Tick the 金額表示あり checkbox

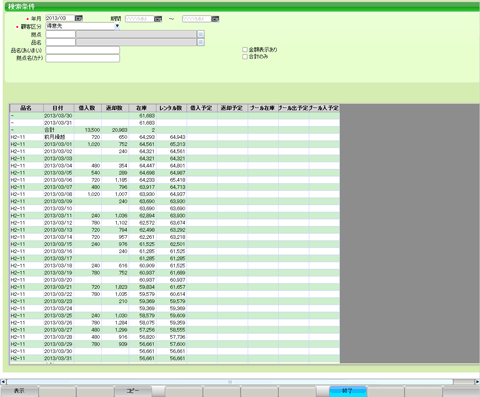(x=245, y=50)
